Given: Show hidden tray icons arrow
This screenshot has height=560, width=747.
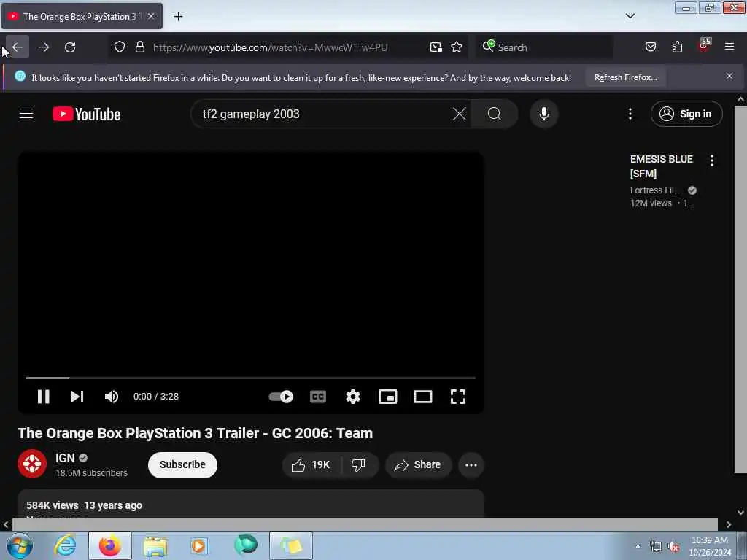Looking at the screenshot, I should [638, 546].
